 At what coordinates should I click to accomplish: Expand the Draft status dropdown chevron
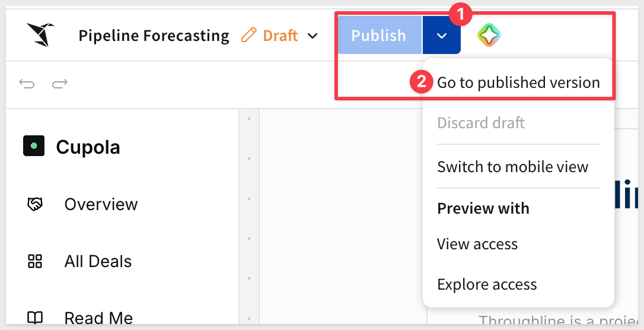pos(313,36)
